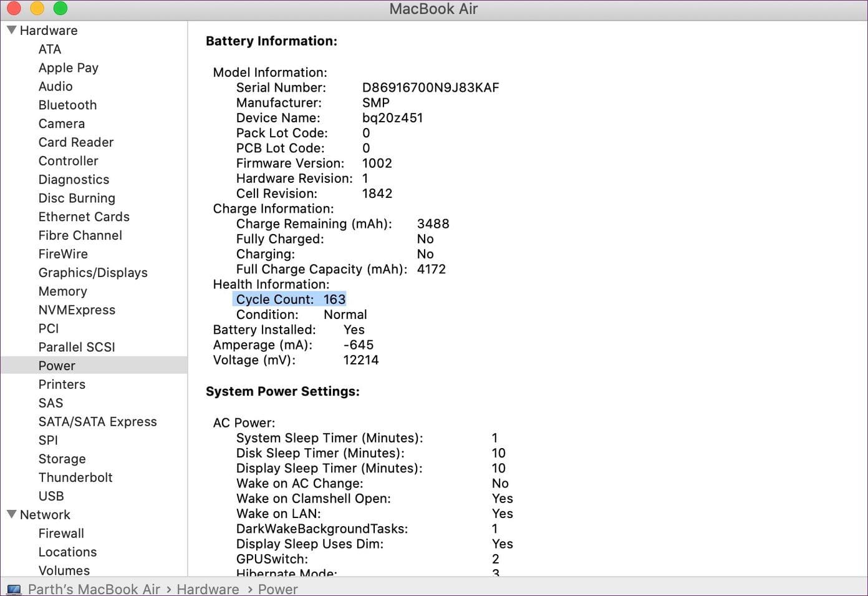The height and width of the screenshot is (596, 868).
Task: Click the Condition value Normal
Action: (345, 315)
